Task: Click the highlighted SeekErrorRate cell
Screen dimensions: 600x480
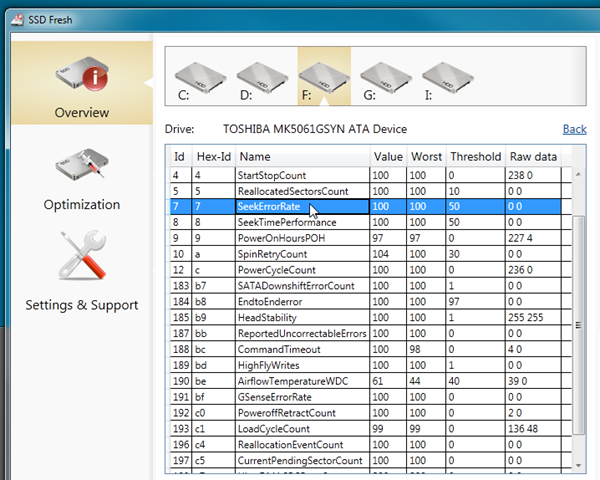Action: [302, 207]
